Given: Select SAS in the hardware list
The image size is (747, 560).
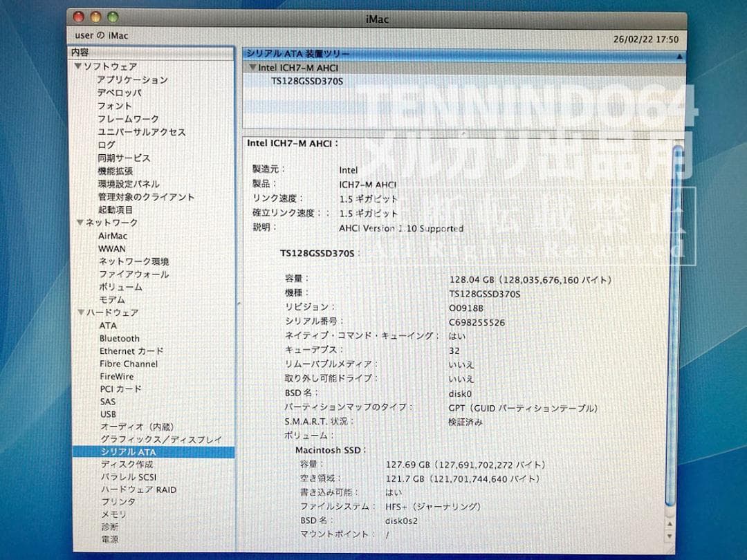Looking at the screenshot, I should [x=108, y=402].
